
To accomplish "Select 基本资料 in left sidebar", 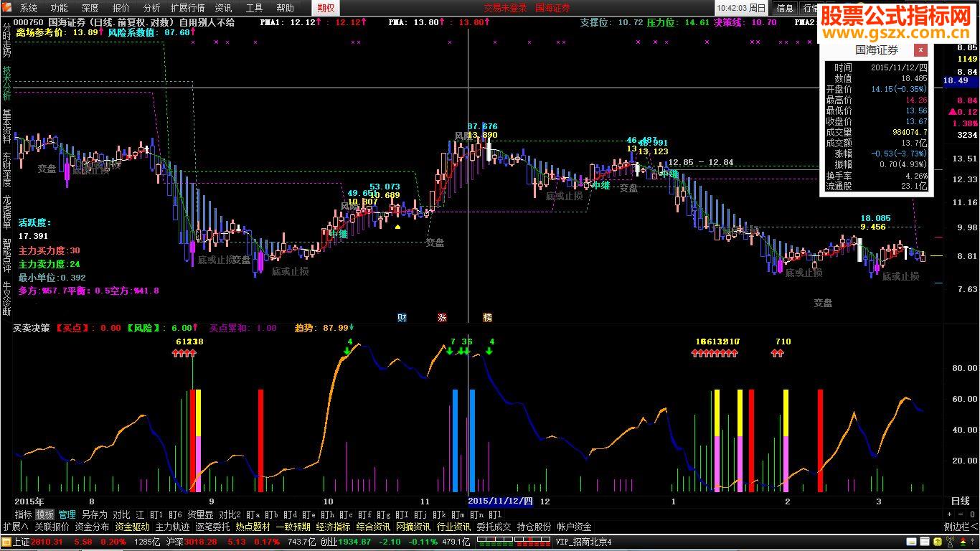I will click(x=6, y=126).
